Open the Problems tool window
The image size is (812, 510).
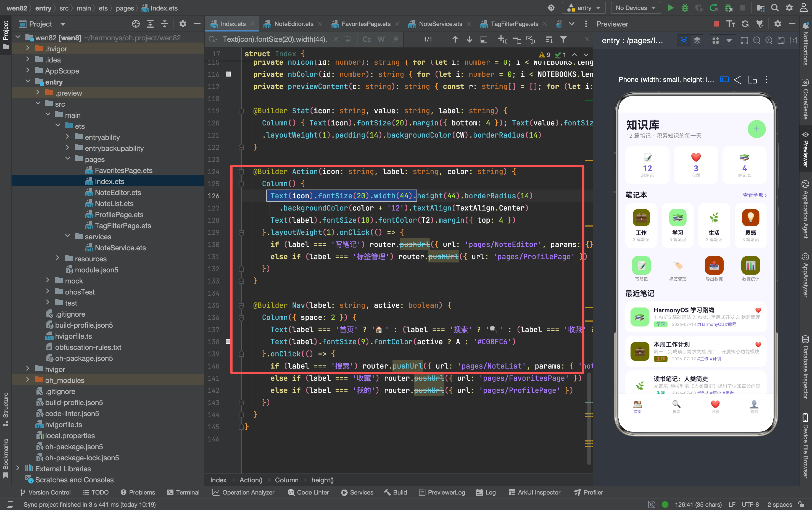pos(138,492)
